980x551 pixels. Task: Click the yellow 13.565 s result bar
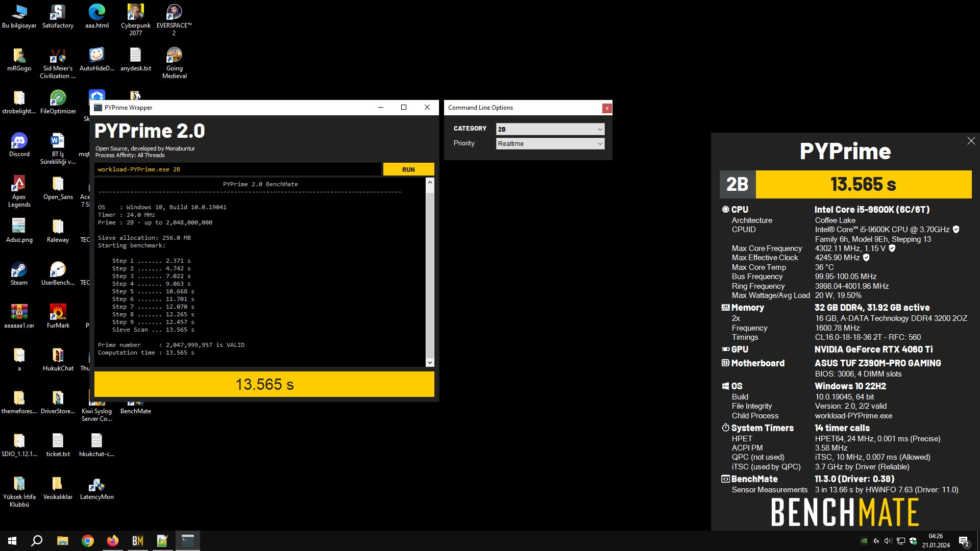tap(264, 384)
